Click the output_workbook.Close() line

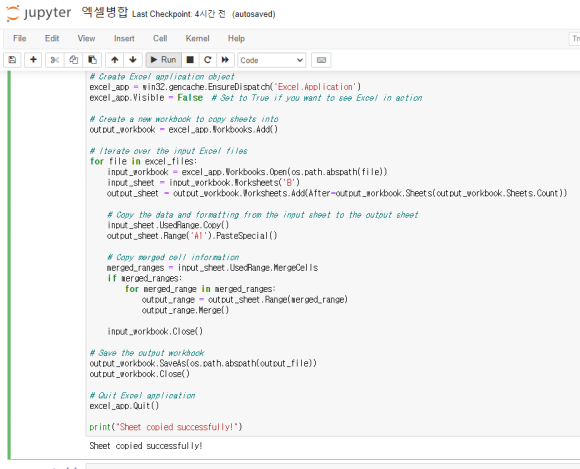[x=139, y=374]
